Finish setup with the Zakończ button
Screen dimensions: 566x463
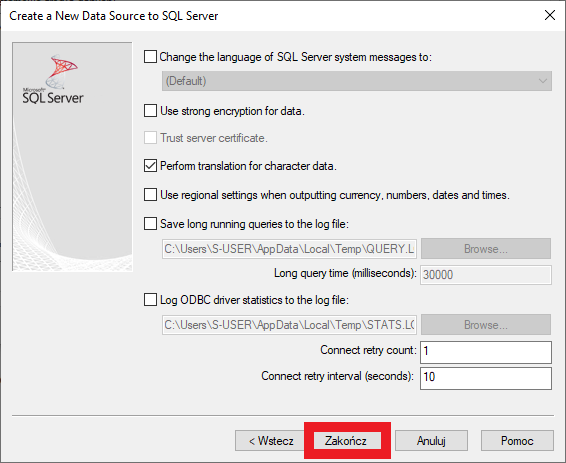pos(347,440)
